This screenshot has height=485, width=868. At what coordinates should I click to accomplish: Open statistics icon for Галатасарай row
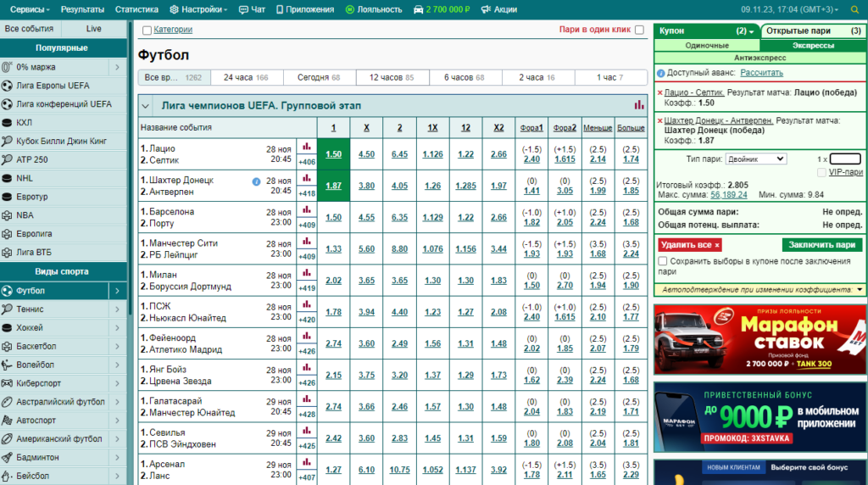(307, 399)
